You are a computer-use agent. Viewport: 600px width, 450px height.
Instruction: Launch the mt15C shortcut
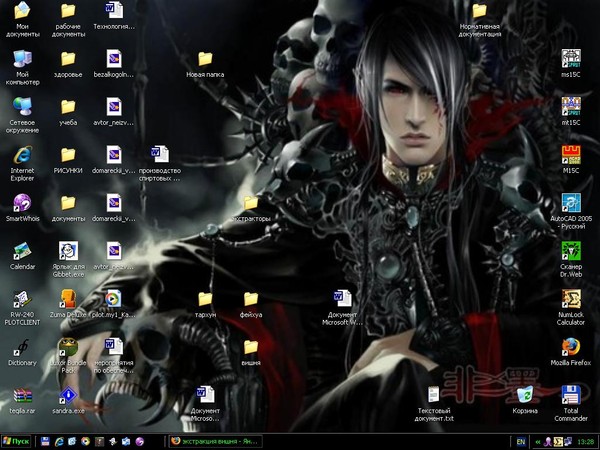tap(571, 112)
